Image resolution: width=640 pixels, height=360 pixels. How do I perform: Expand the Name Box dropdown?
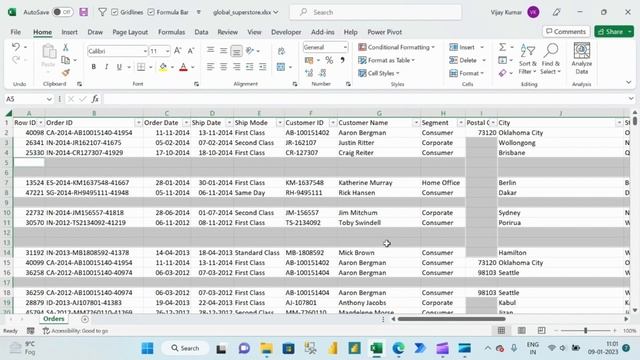tap(49, 99)
